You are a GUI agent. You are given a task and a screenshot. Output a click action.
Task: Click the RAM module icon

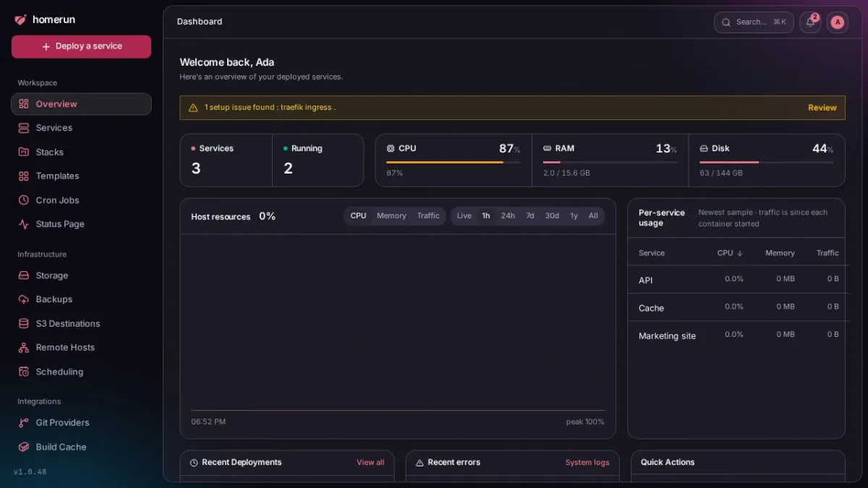point(548,148)
